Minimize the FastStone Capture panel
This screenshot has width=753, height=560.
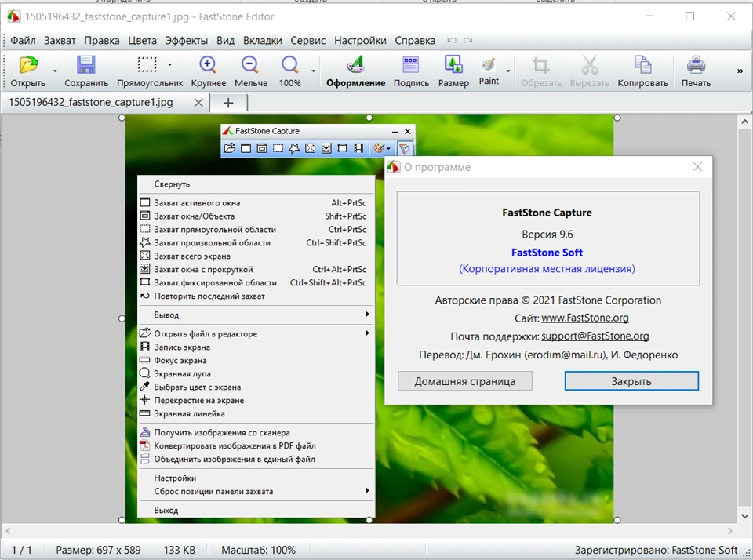(395, 131)
